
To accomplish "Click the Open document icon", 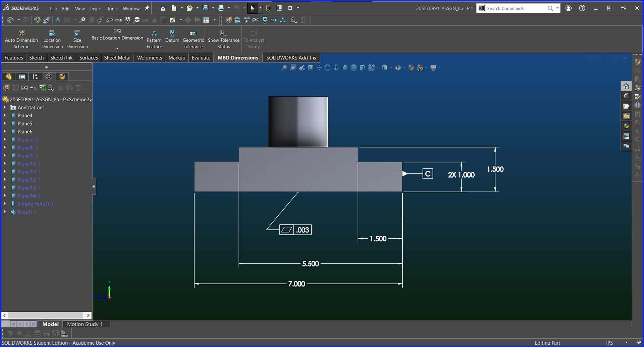I will [190, 8].
